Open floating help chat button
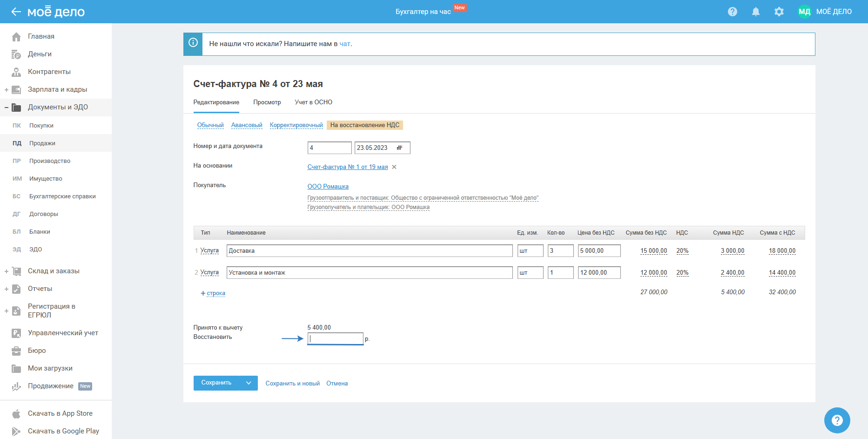868x439 pixels. tap(837, 420)
